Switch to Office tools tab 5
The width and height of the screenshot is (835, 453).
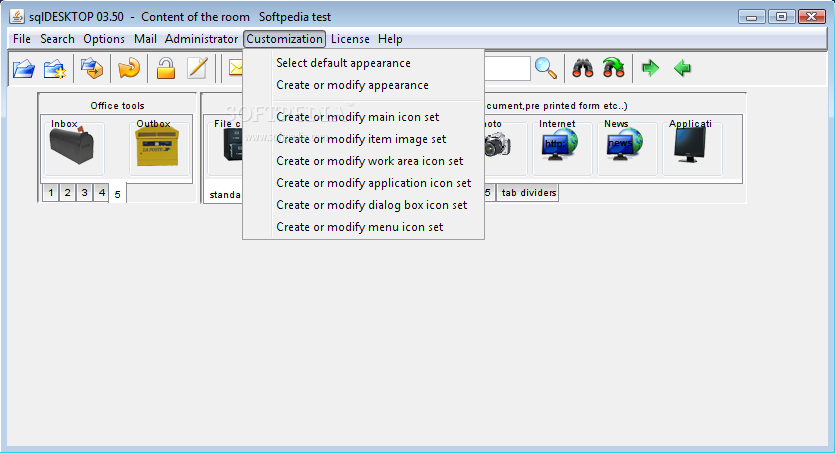118,194
